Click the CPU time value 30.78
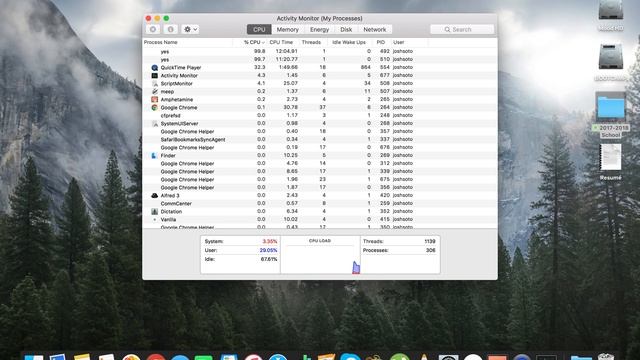The image size is (640, 360). click(x=291, y=107)
